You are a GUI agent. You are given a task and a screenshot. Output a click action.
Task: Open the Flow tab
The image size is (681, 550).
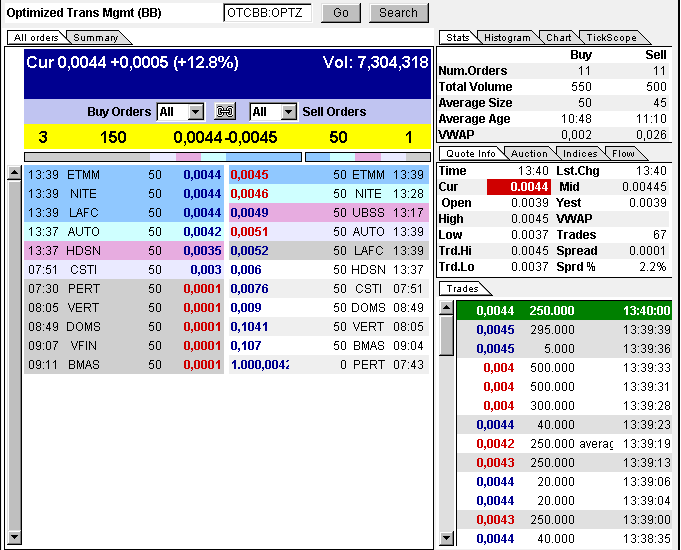click(x=623, y=154)
